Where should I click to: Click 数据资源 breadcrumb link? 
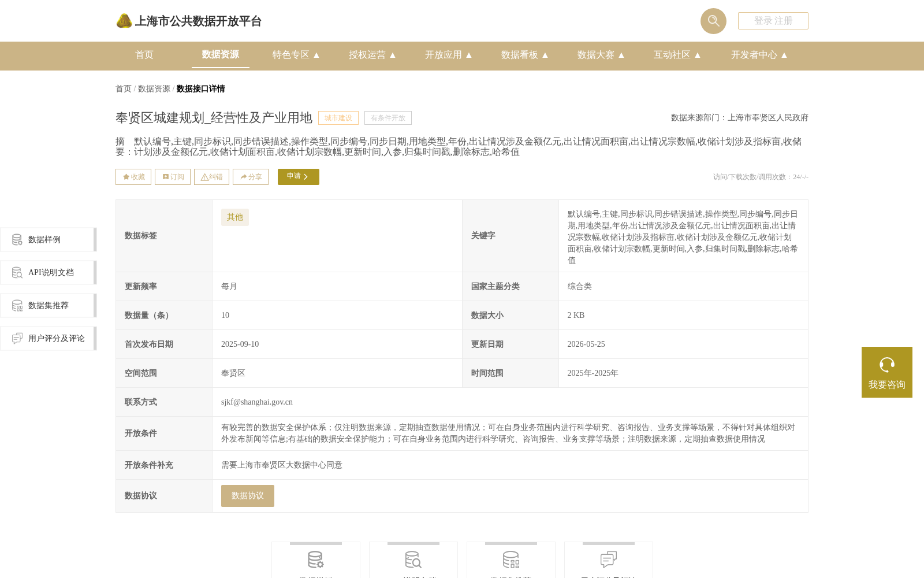[x=154, y=89]
